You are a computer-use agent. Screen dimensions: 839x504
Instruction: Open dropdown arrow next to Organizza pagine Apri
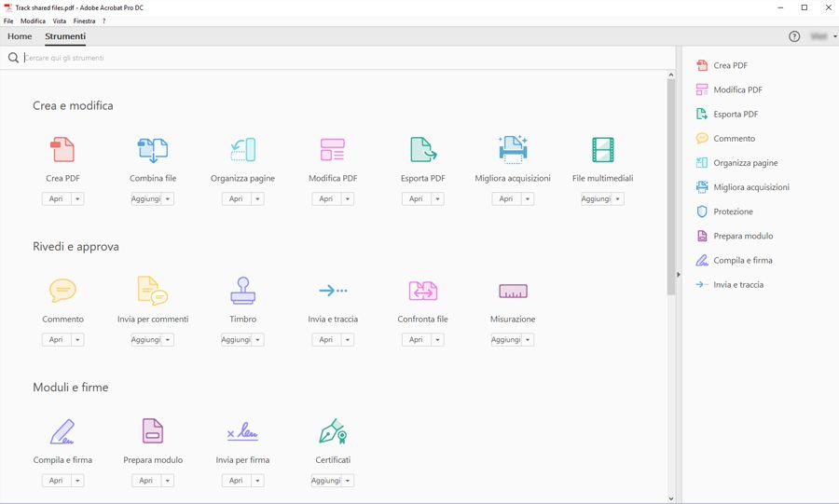coord(257,198)
